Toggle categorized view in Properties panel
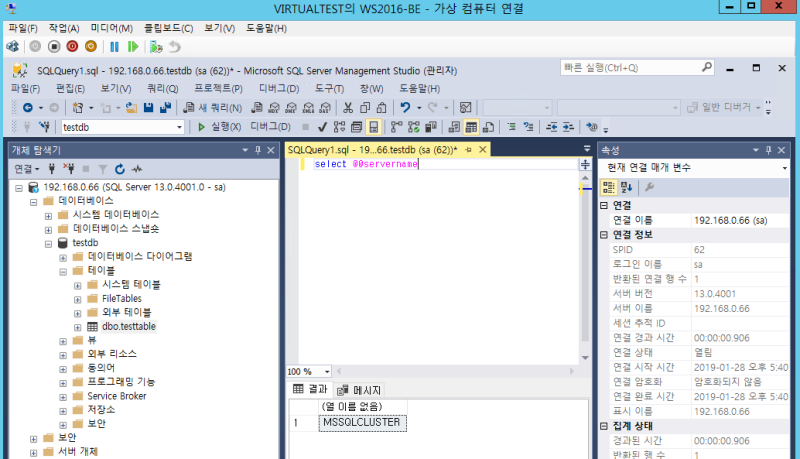The width and height of the screenshot is (800, 459). [x=609, y=188]
